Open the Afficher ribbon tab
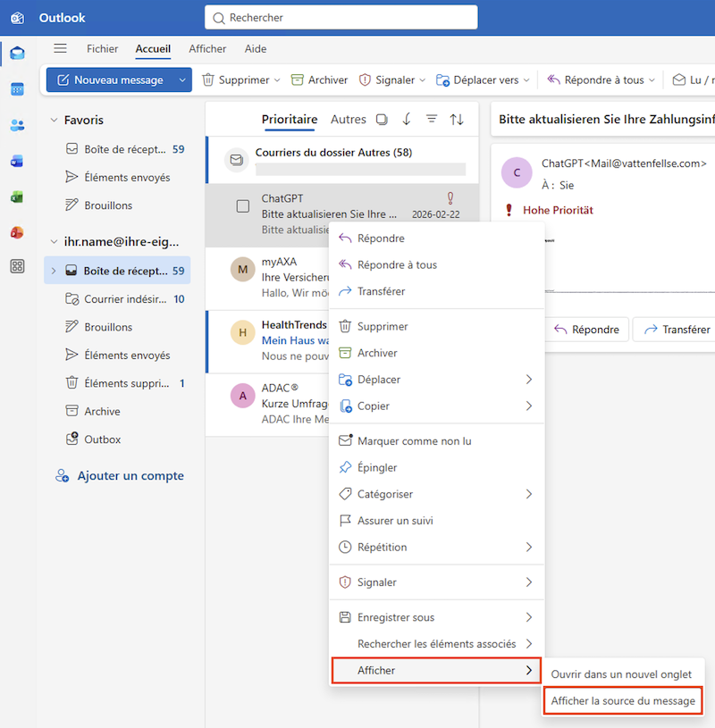Viewport: 715px width, 728px height. pyautogui.click(x=207, y=49)
